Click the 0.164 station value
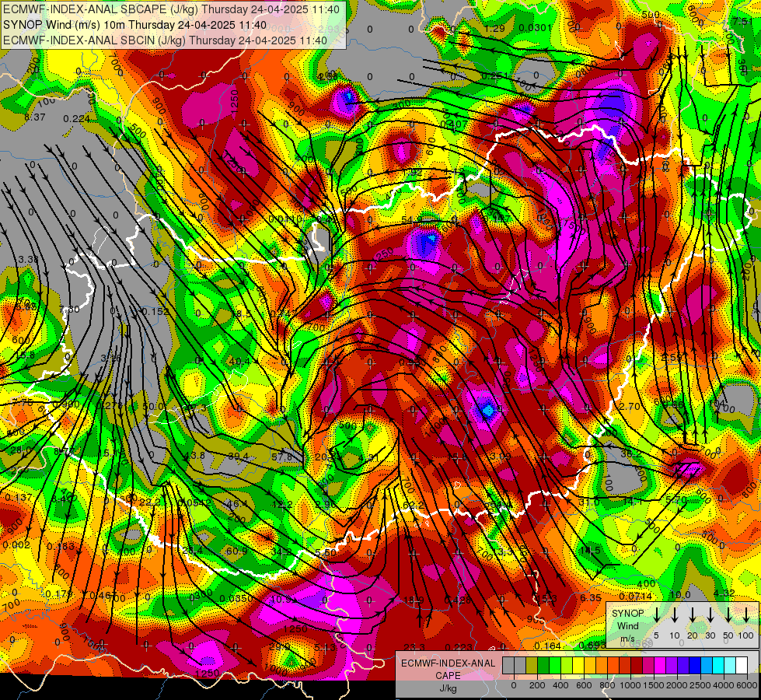Image resolution: width=761 pixels, height=700 pixels. (x=547, y=646)
